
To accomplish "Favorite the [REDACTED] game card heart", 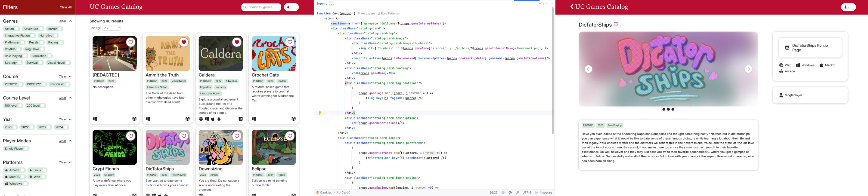I will [x=131, y=42].
